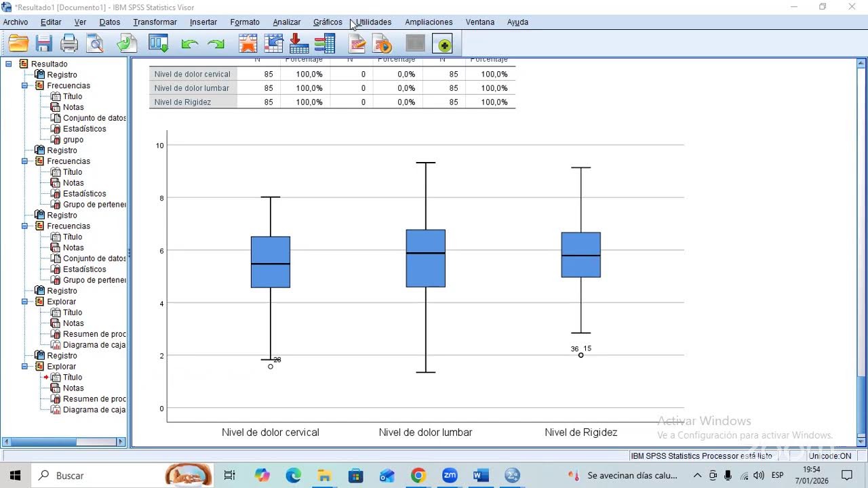Open Microsoft Edge from the taskbar
Screen dimensions: 868x488
[x=293, y=476]
